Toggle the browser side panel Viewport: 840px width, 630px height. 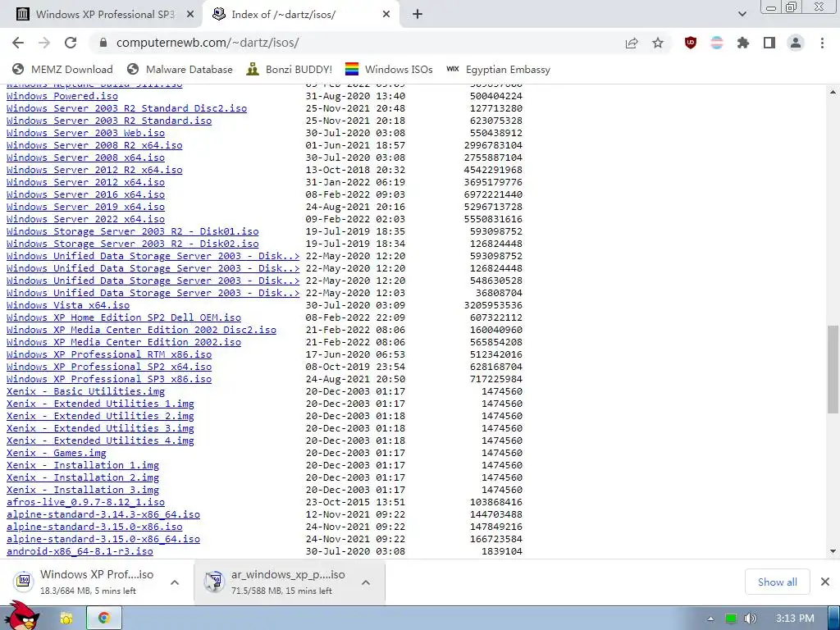[x=769, y=43]
